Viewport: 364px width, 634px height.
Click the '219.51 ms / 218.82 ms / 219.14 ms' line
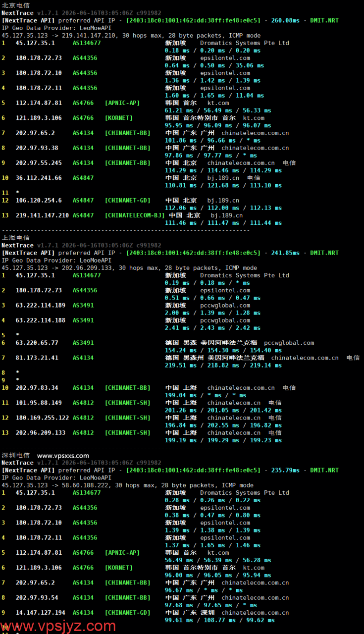223,365
